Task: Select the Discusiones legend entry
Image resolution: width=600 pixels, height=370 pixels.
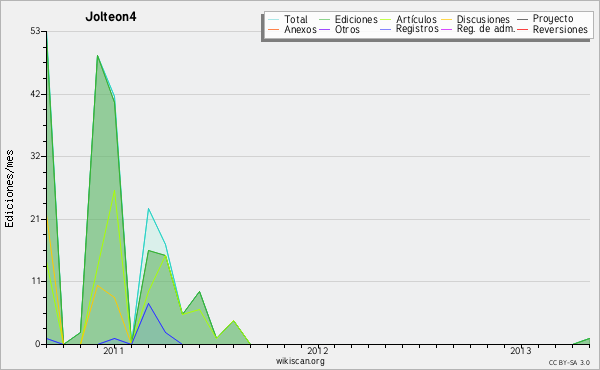Action: [x=483, y=19]
